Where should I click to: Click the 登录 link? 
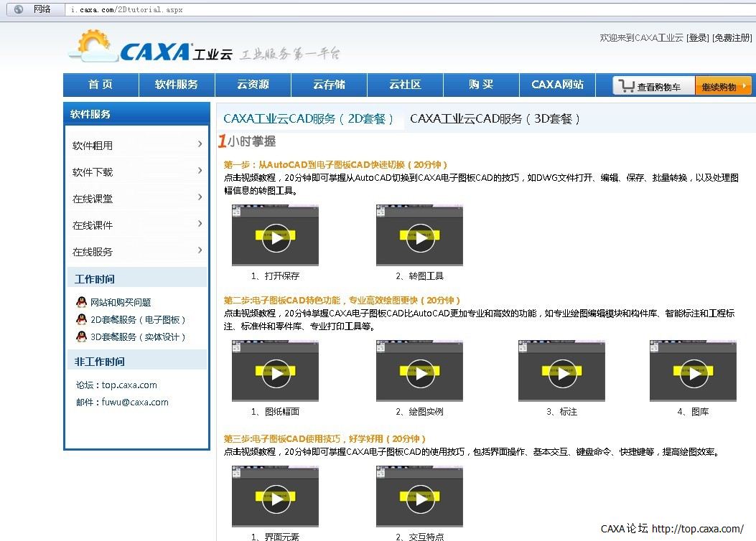pyautogui.click(x=698, y=37)
